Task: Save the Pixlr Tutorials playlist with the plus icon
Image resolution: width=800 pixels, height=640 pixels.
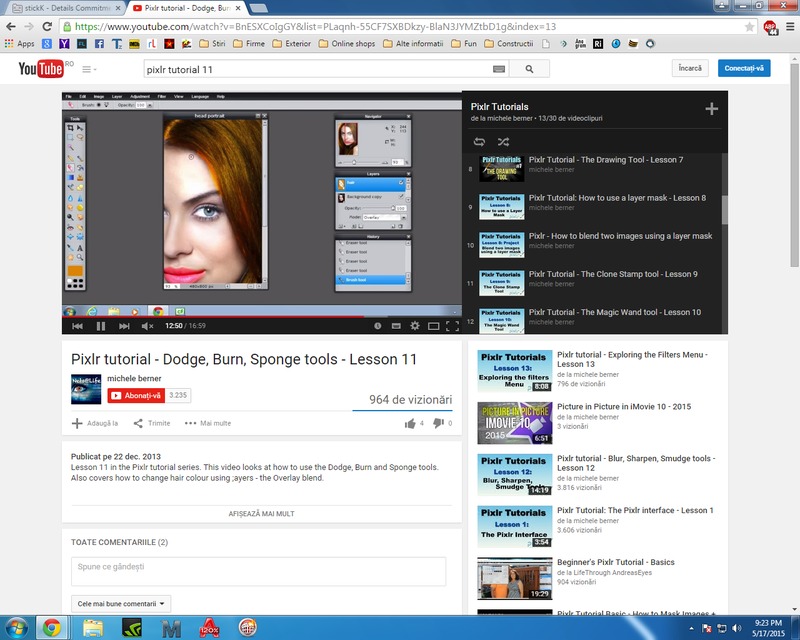Action: [711, 109]
